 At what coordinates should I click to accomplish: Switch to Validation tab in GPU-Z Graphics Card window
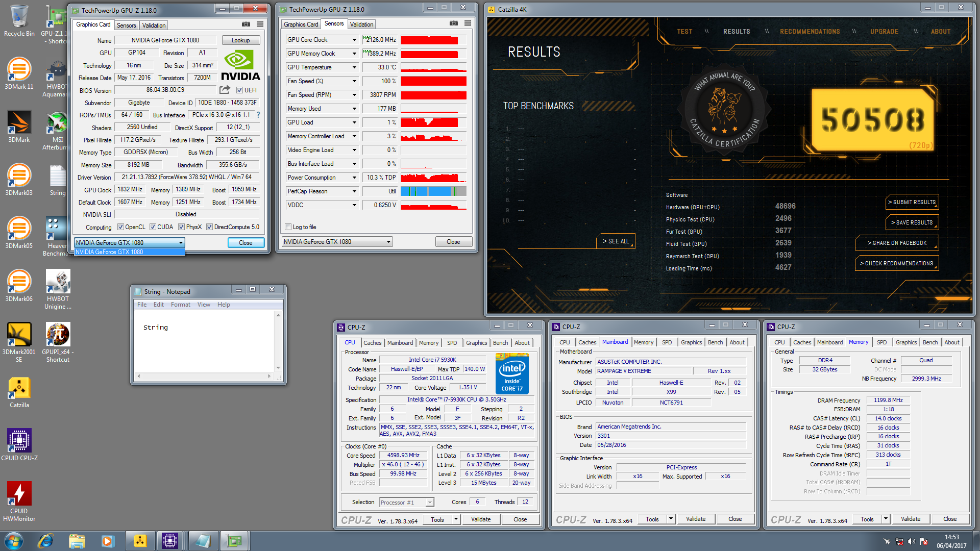point(154,25)
